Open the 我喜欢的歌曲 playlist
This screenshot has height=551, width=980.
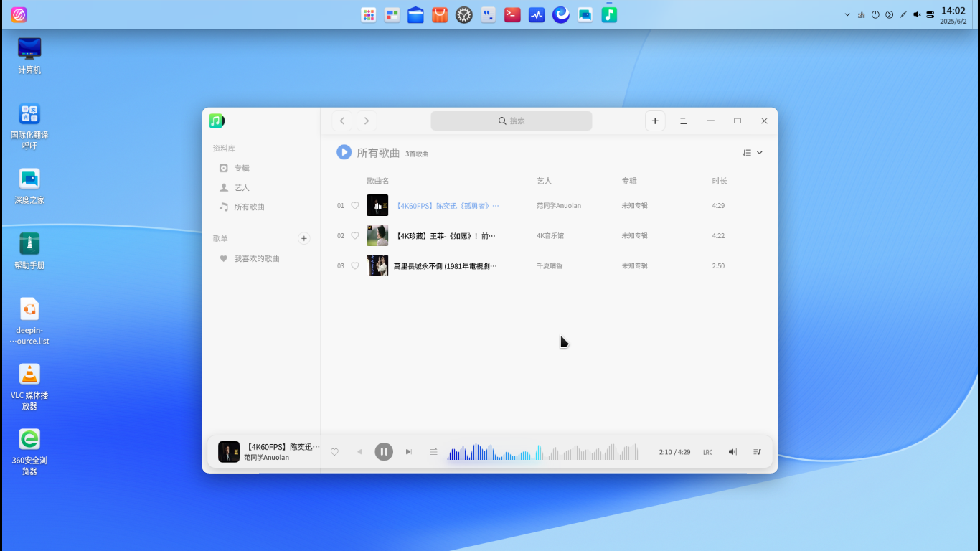coord(263,258)
